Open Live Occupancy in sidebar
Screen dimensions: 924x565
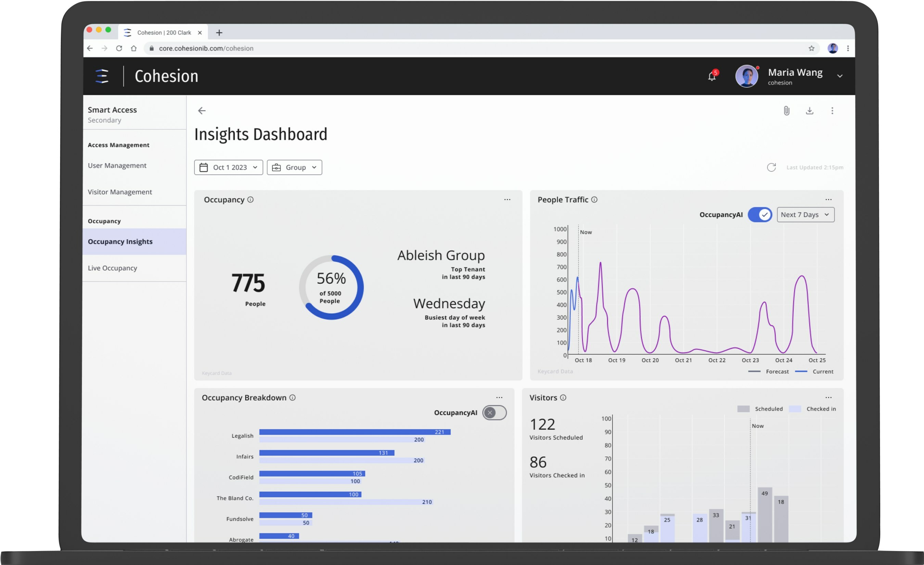pyautogui.click(x=113, y=268)
